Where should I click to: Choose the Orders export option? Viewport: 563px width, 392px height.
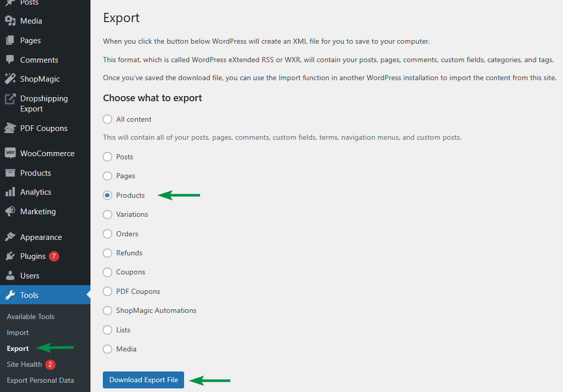[107, 234]
